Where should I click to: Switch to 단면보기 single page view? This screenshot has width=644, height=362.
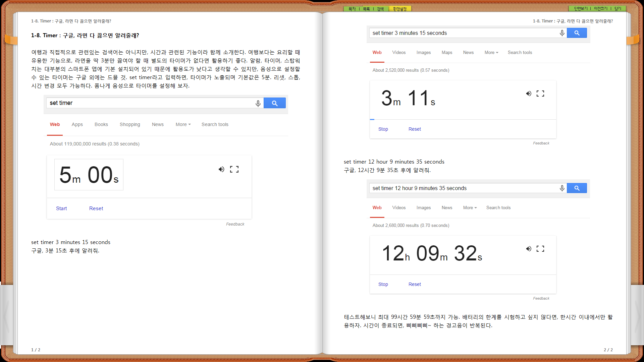click(581, 9)
